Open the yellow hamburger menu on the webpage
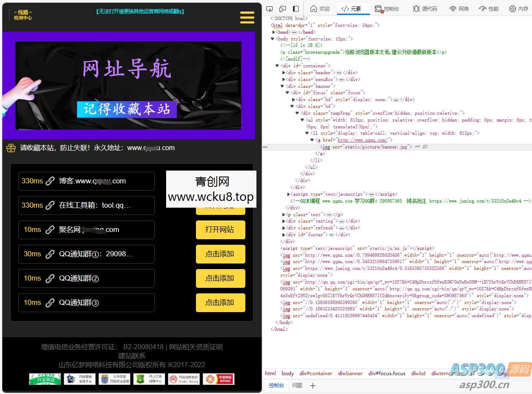 (247, 17)
